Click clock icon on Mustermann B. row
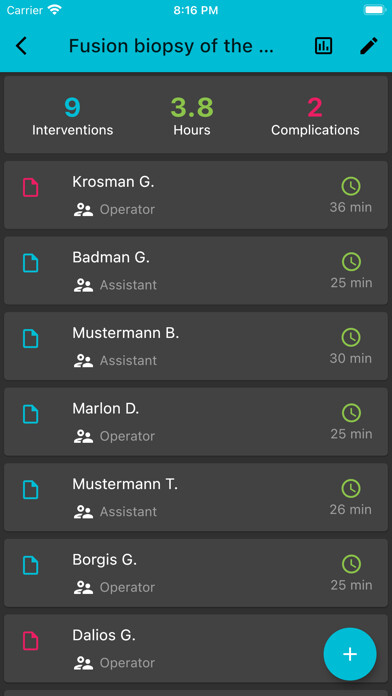The width and height of the screenshot is (392, 696). click(351, 337)
